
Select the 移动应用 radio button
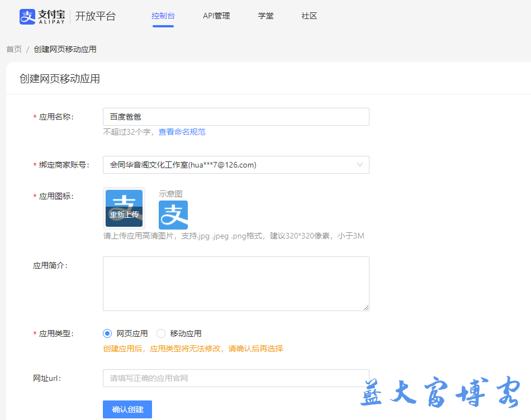pyautogui.click(x=161, y=333)
